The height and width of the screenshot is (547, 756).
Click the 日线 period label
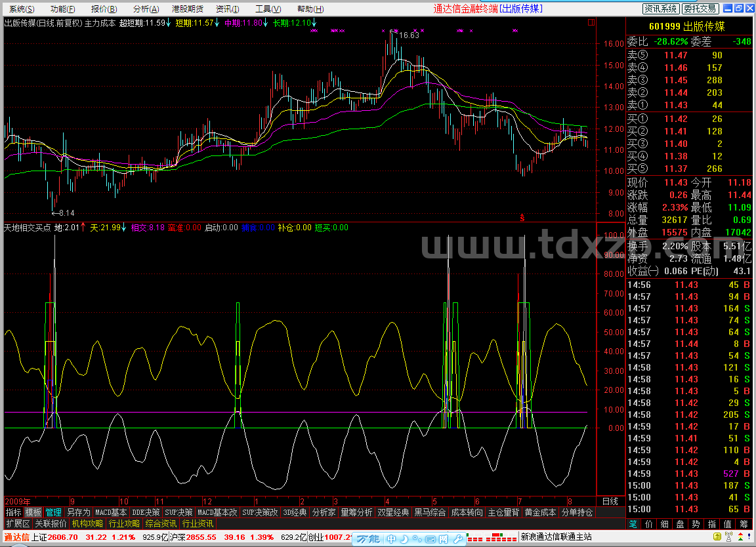point(610,501)
